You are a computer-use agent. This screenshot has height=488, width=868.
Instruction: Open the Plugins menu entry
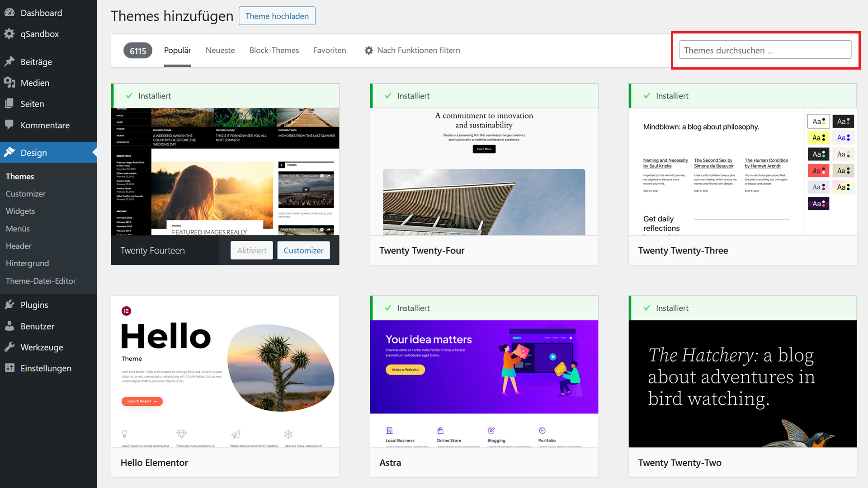pos(48,305)
